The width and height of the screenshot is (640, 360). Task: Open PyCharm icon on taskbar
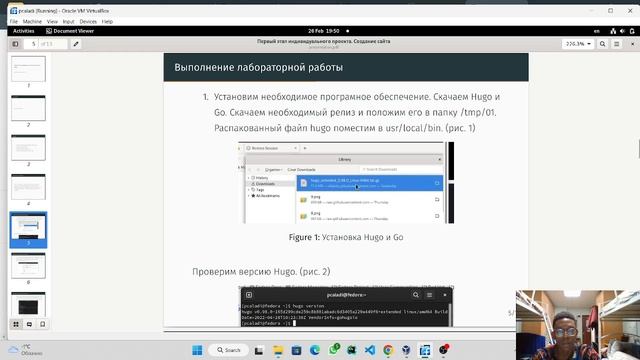351,350
